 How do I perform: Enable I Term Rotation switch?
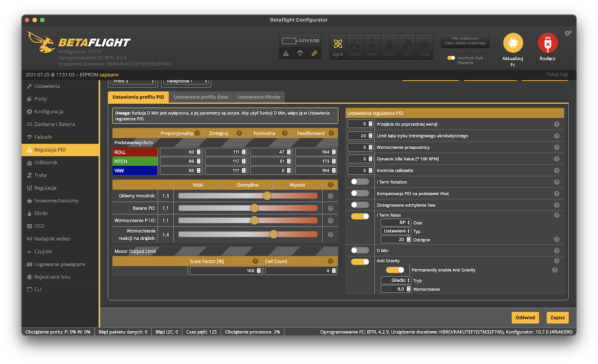point(360,181)
